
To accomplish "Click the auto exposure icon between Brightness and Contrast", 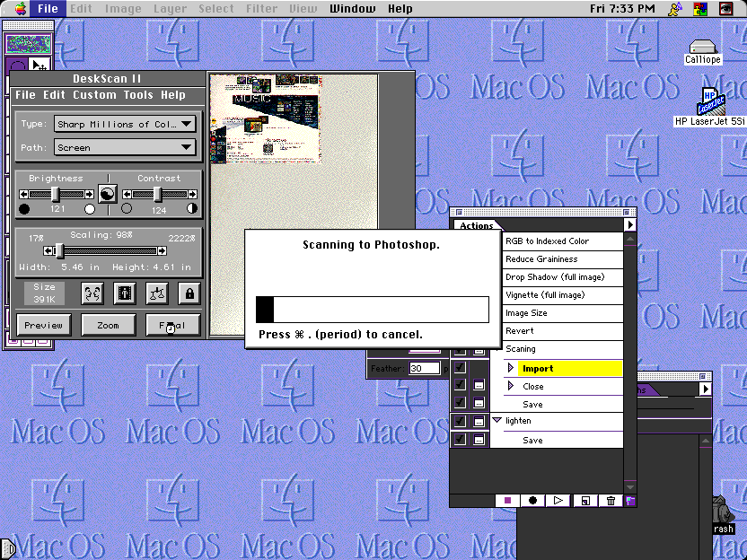I will coord(107,194).
